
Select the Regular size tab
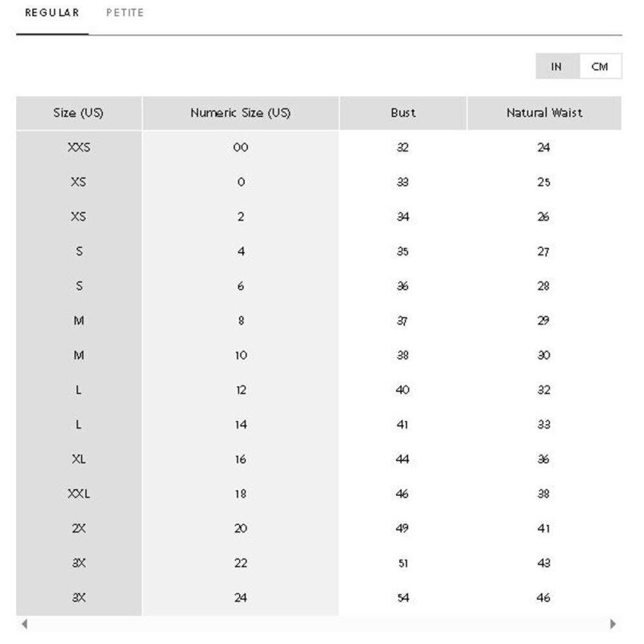click(x=52, y=13)
